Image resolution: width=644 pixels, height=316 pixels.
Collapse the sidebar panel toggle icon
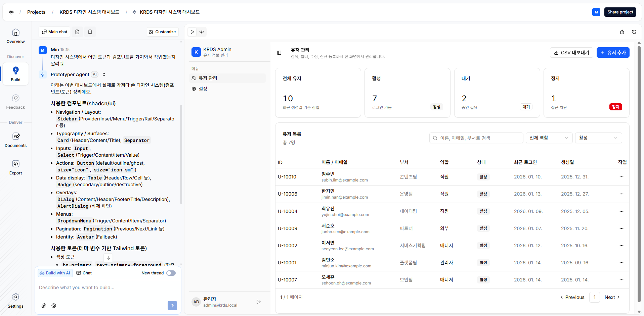pyautogui.click(x=279, y=53)
